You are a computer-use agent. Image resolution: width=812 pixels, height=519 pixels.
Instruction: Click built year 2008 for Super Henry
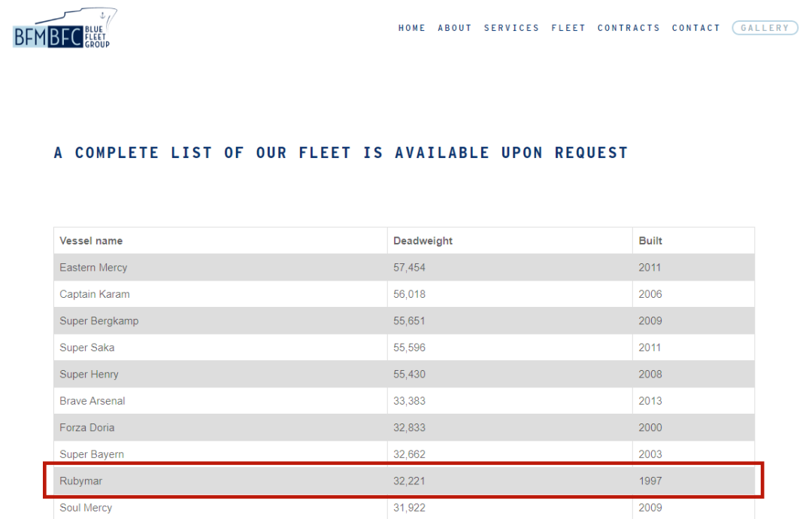click(x=650, y=375)
